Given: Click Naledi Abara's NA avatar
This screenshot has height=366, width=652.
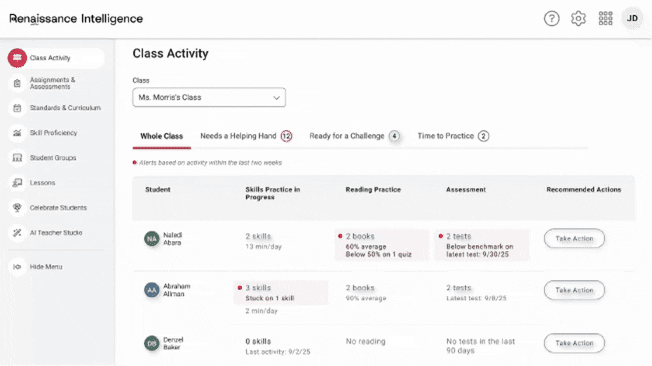Looking at the screenshot, I should 152,239.
